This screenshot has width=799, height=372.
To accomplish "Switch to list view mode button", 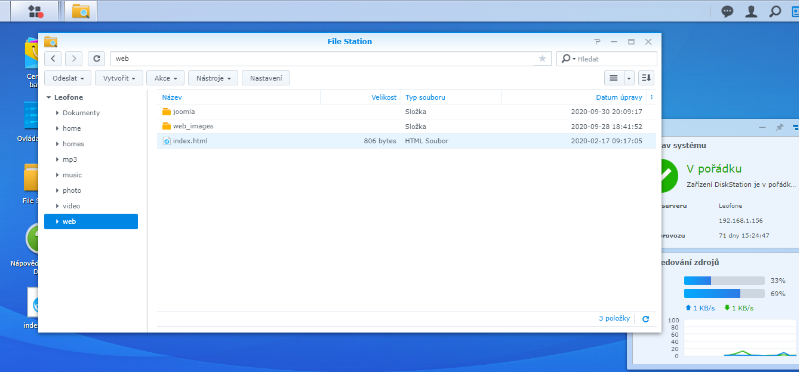I will coord(614,78).
